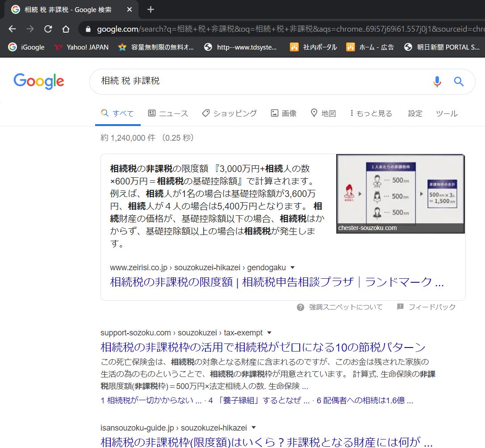Open sitelink 6 配偶者への相続は1.6億
This screenshot has width=485, height=448.
tap(365, 400)
